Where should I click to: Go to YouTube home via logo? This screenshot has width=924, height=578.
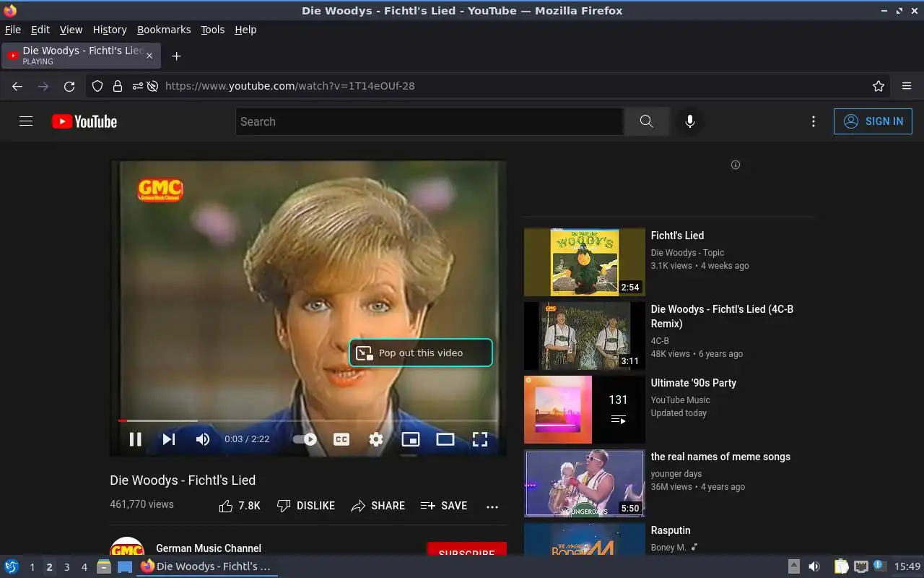[x=84, y=121]
